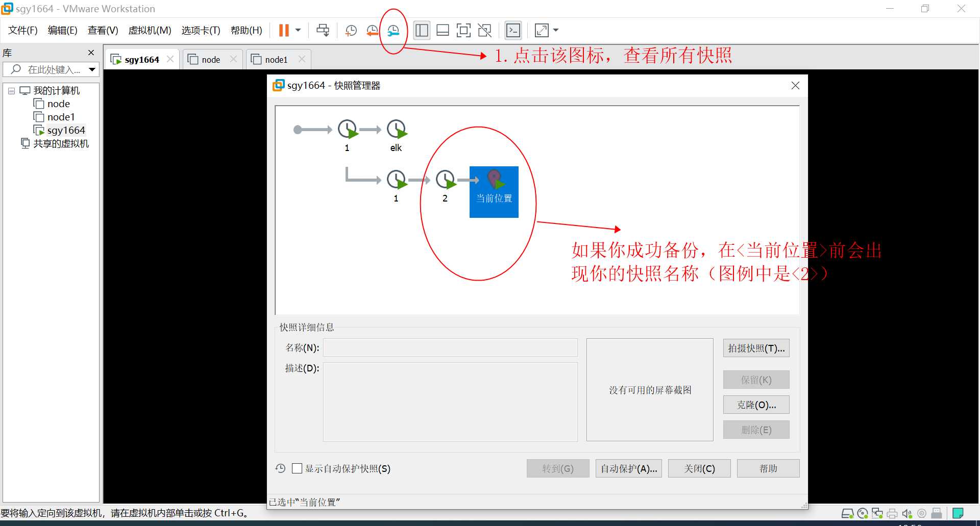This screenshot has width=980, height=526.
Task: Click the network adapter status icon
Action: [877, 513]
